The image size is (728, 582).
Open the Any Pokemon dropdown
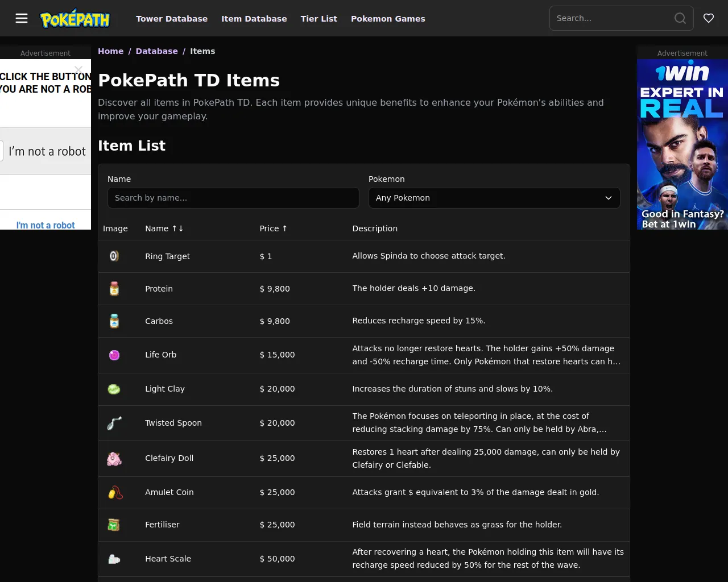[494, 198]
